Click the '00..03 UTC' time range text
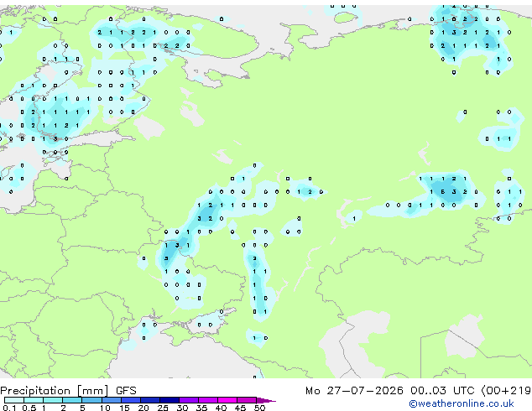 (x=442, y=391)
